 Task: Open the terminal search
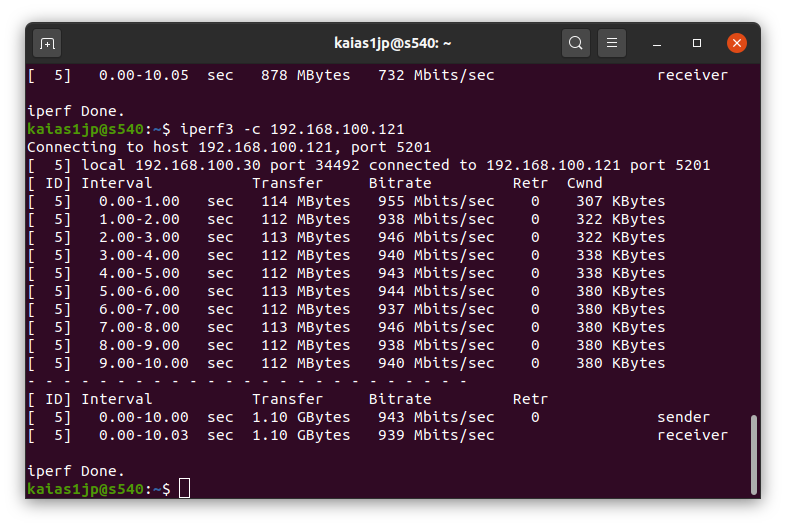coord(575,43)
